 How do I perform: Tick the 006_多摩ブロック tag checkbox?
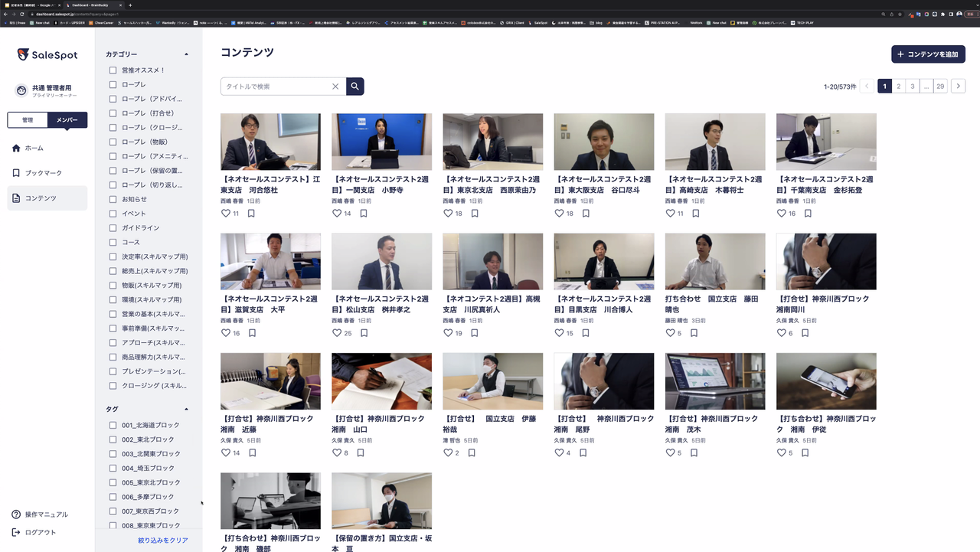pos(113,497)
